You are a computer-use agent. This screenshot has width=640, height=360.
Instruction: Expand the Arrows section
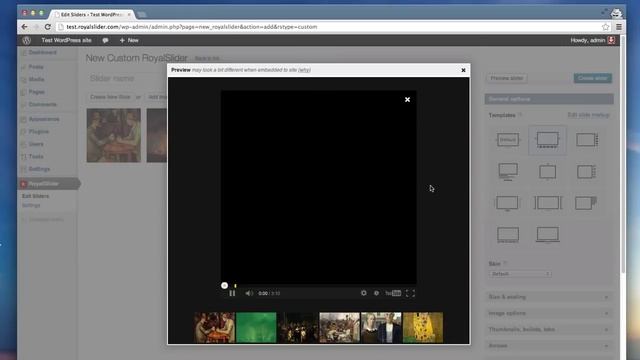[549, 346]
